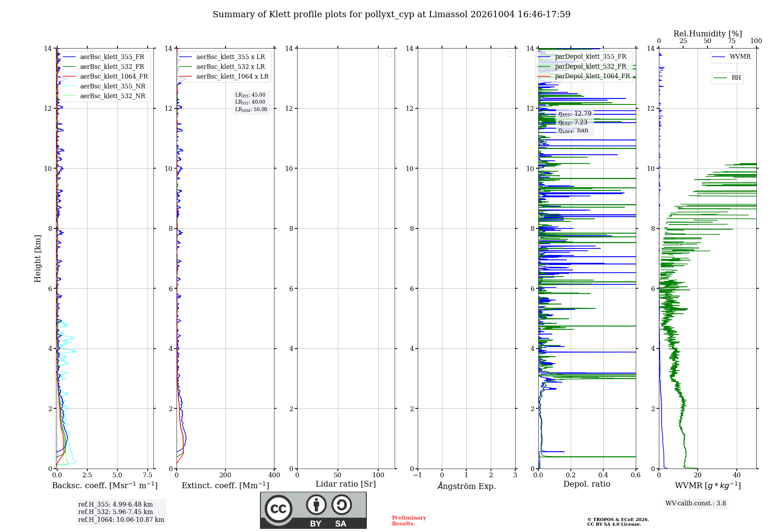Click the LR532: 40.00 annotation
Image resolution: width=783 pixels, height=532 pixels.
[250, 102]
